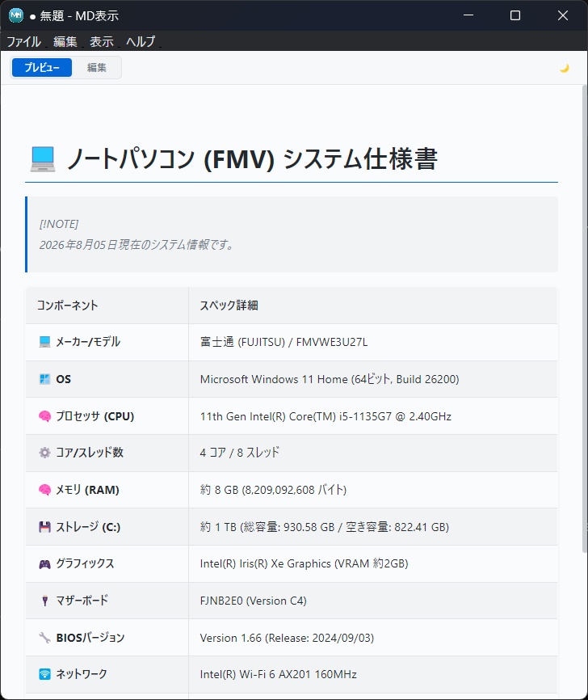Click the floppy disk icon beside ストレージ (C:)
Screen dimensions: 588x700
coord(44,527)
